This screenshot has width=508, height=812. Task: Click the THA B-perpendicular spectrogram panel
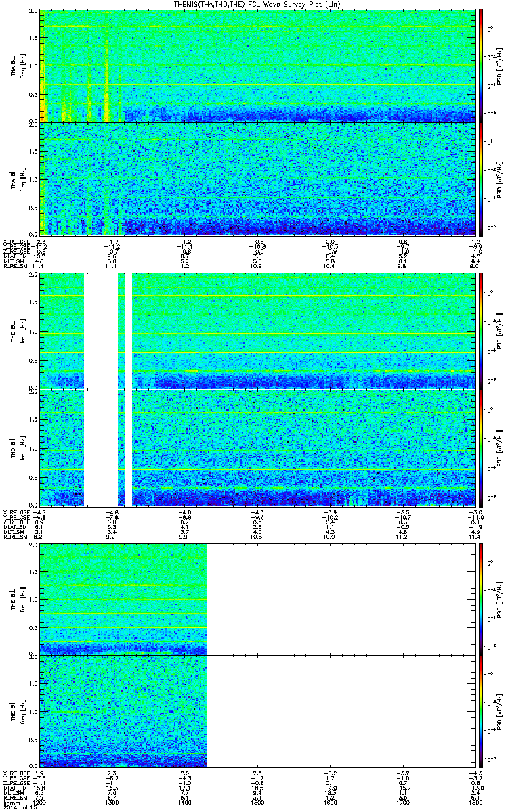click(x=258, y=65)
